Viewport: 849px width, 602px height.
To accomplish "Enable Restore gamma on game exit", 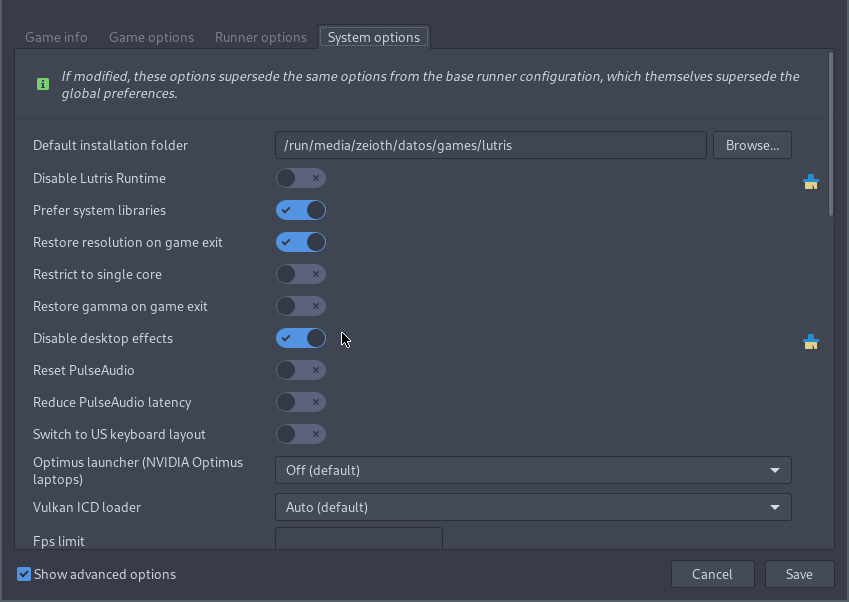I will coord(300,306).
